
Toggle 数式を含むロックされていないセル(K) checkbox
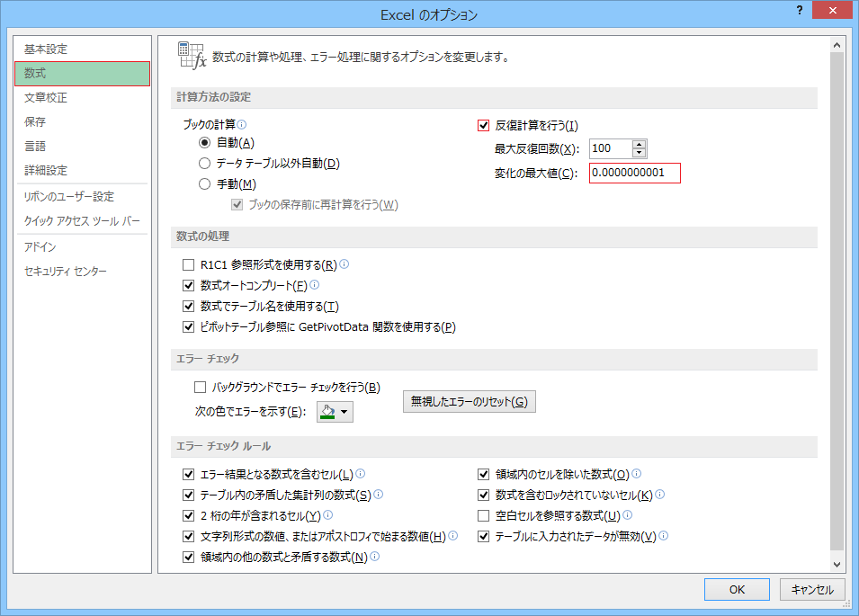click(x=483, y=495)
